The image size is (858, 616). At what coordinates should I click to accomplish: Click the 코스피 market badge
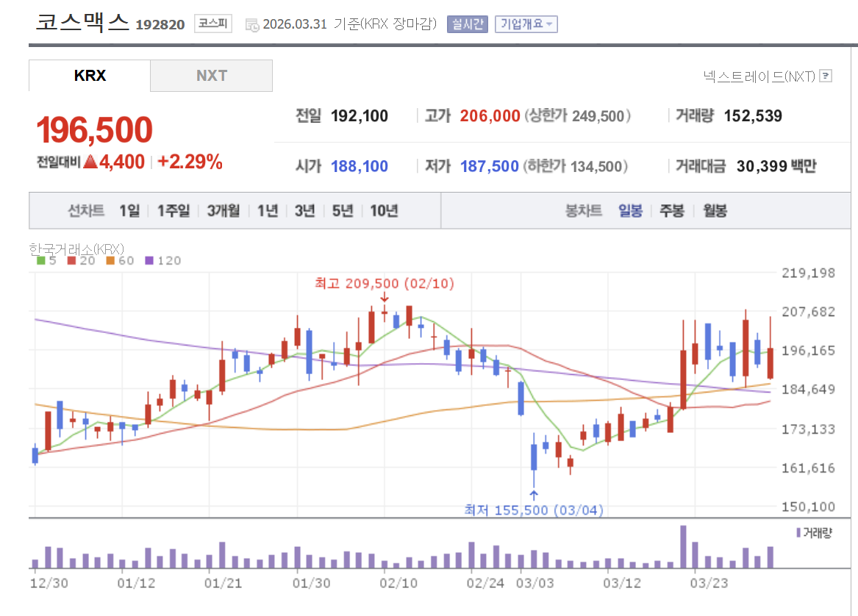(x=213, y=24)
